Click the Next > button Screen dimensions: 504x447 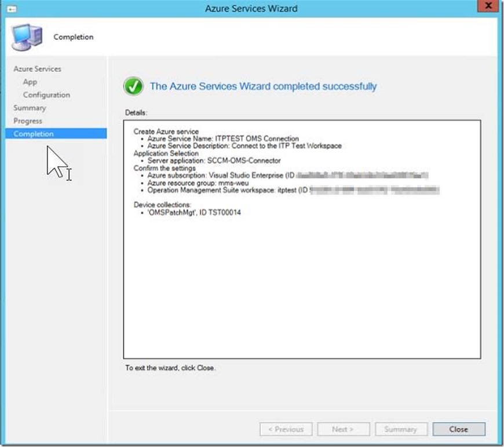[342, 429]
